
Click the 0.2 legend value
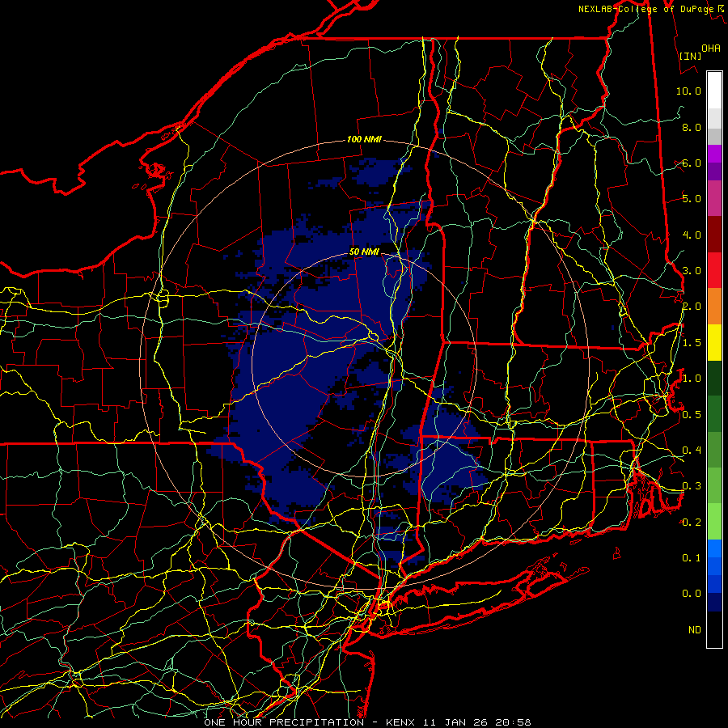pos(692,522)
